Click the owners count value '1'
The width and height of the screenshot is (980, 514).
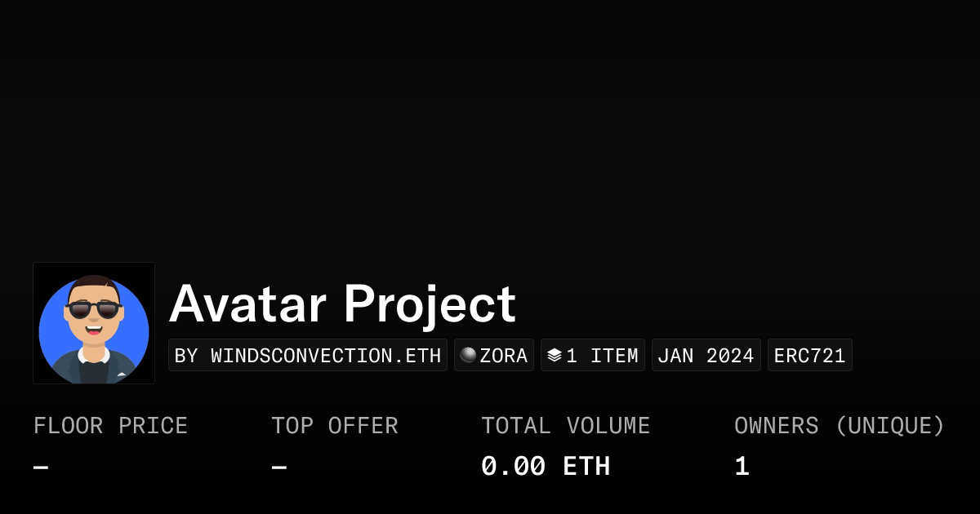[742, 467]
